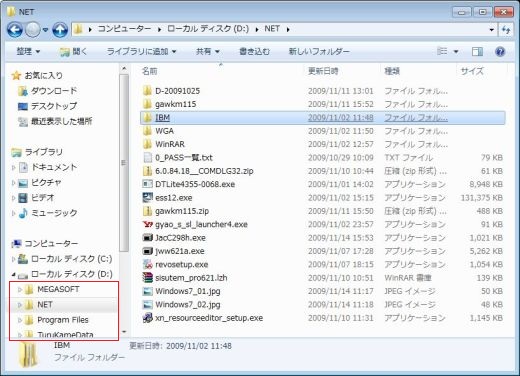Image resolution: width=520 pixels, height=376 pixels.
Task: Sort by the 更新日時 column header
Action: click(x=323, y=71)
